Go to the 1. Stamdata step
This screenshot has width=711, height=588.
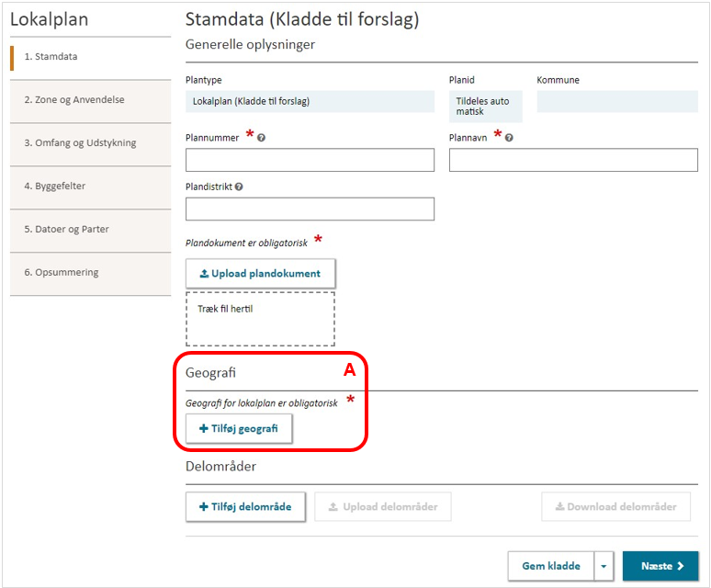tap(90, 56)
